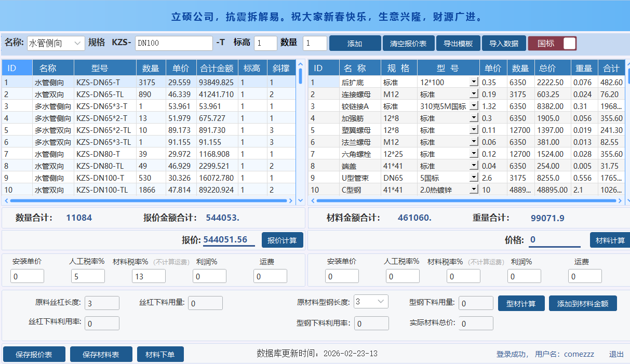The height and width of the screenshot is (364, 630).
Task: Click the 材料下单 button
Action: click(160, 355)
